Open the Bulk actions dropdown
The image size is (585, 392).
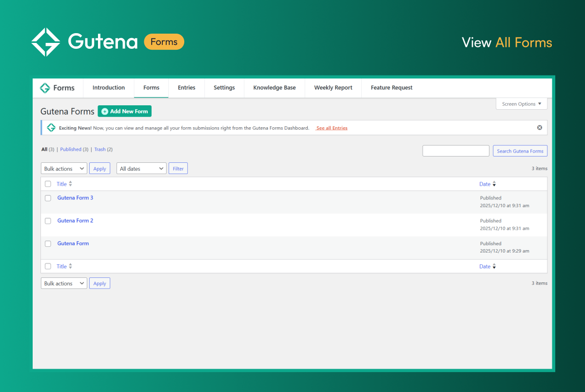(x=64, y=168)
